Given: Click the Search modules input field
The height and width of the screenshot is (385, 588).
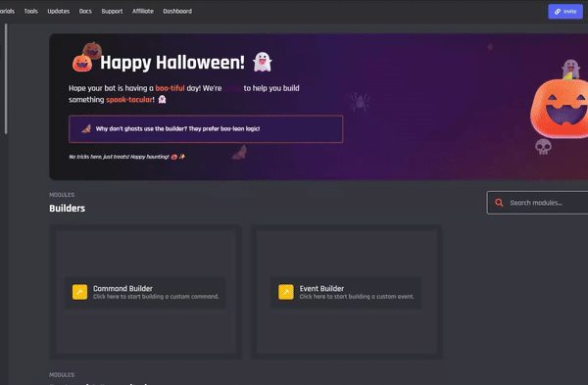Looking at the screenshot, I should click(x=538, y=203).
